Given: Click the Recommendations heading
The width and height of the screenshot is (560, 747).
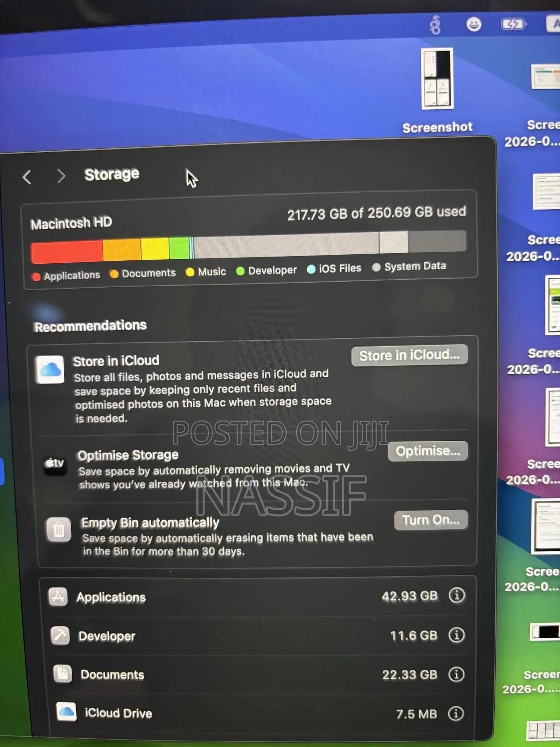Looking at the screenshot, I should (x=90, y=326).
